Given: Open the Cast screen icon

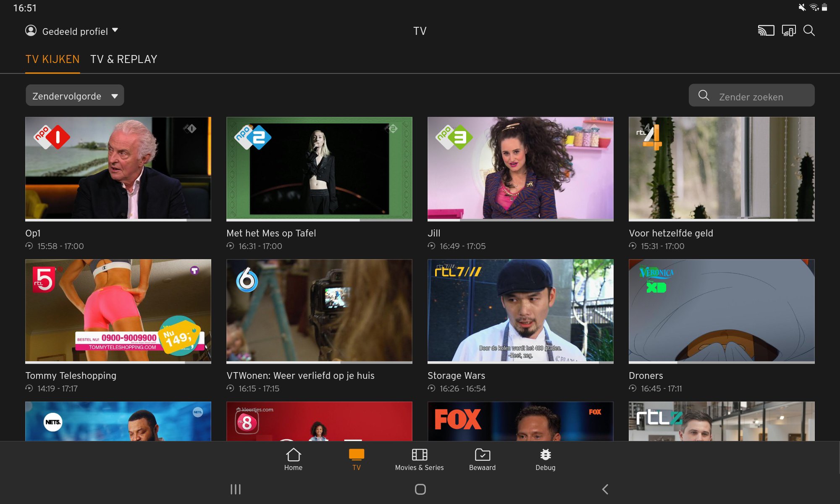Looking at the screenshot, I should (766, 31).
